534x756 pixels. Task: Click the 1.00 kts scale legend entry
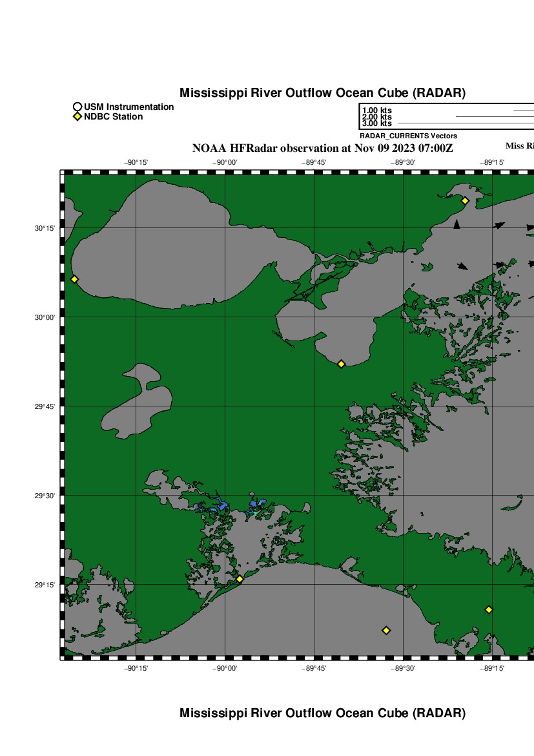point(377,110)
